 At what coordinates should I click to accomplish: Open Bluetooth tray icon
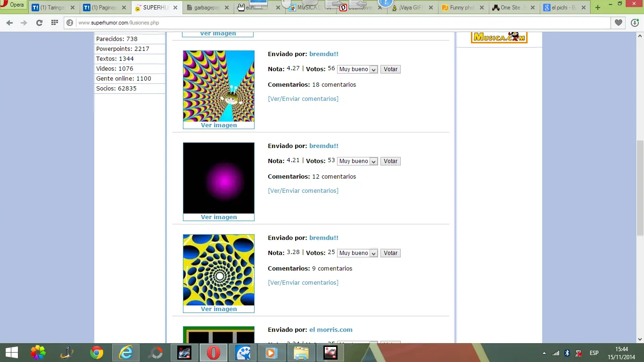pyautogui.click(x=568, y=353)
